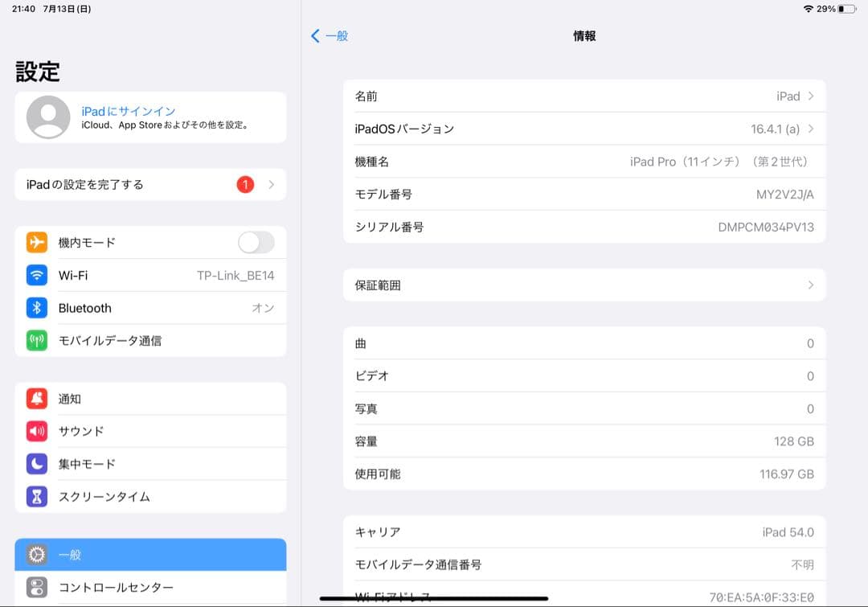Select the 集中モード crescent moon icon
The height and width of the screenshot is (607, 868).
coord(35,464)
